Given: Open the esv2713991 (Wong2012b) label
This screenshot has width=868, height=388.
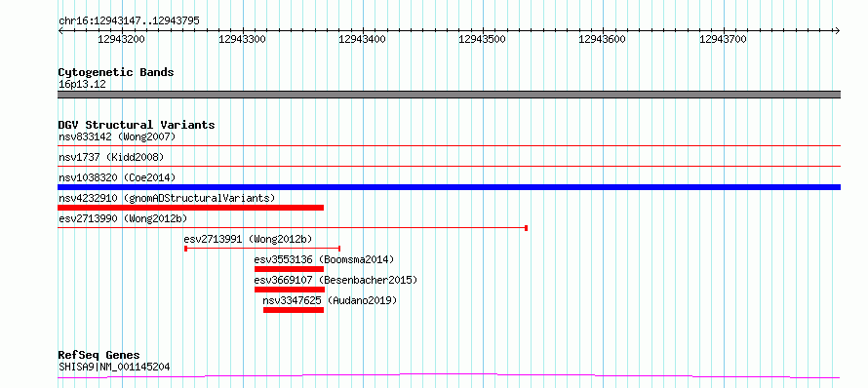Looking at the screenshot, I should click(248, 239).
